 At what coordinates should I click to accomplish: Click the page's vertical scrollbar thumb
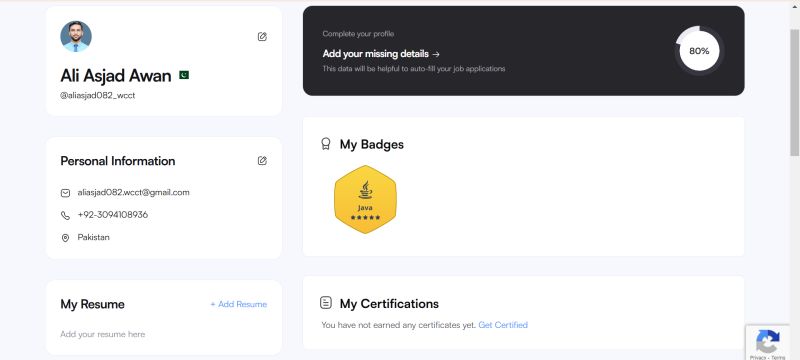coord(794,92)
